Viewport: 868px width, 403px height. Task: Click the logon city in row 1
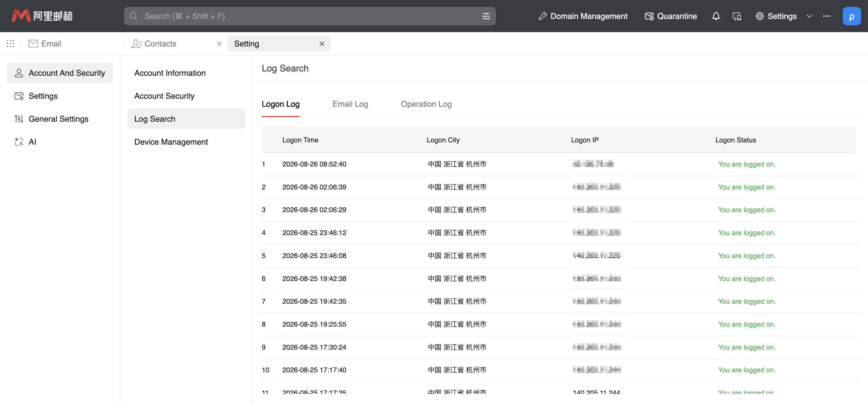457,164
